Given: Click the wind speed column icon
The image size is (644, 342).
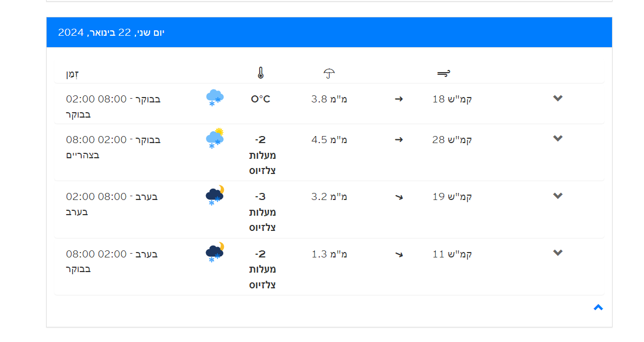Looking at the screenshot, I should click(443, 73).
